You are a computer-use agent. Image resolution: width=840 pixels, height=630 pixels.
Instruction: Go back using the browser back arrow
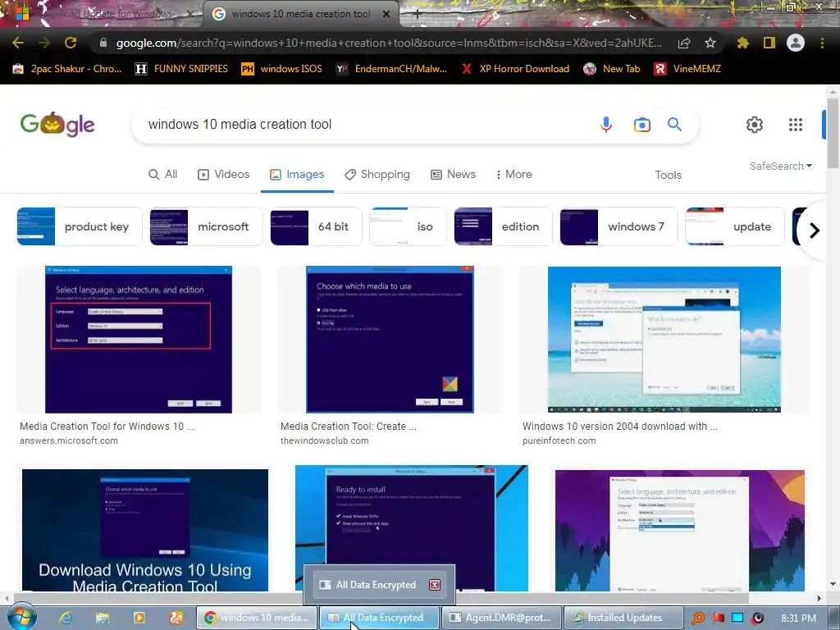pos(18,43)
